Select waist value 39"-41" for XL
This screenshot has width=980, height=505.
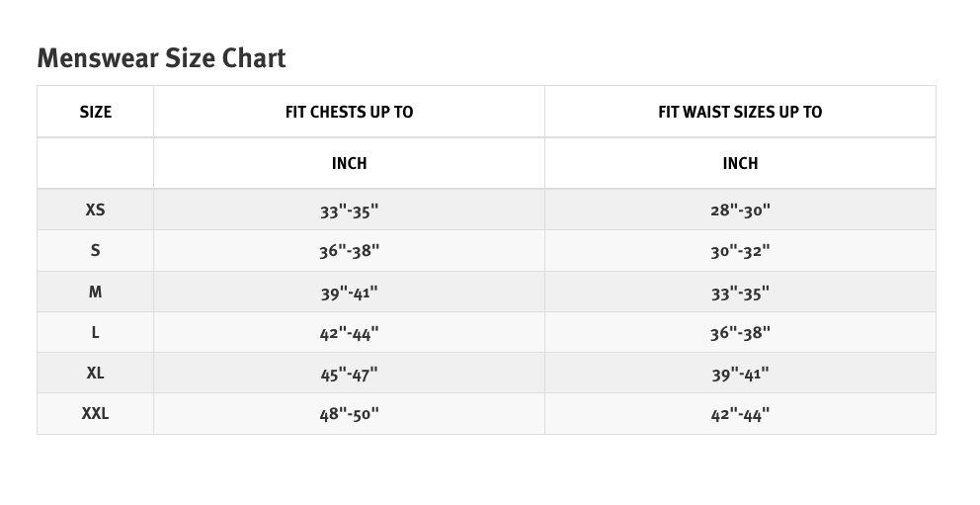click(x=740, y=374)
